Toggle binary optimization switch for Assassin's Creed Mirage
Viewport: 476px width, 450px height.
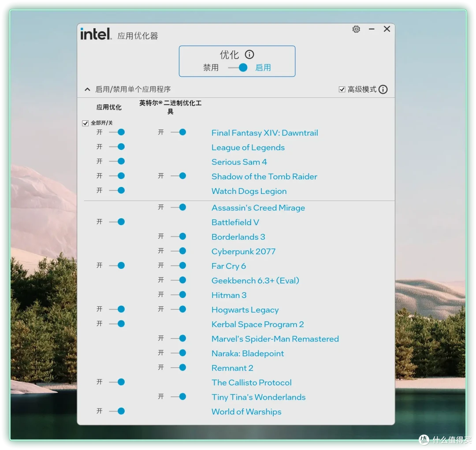(x=178, y=208)
